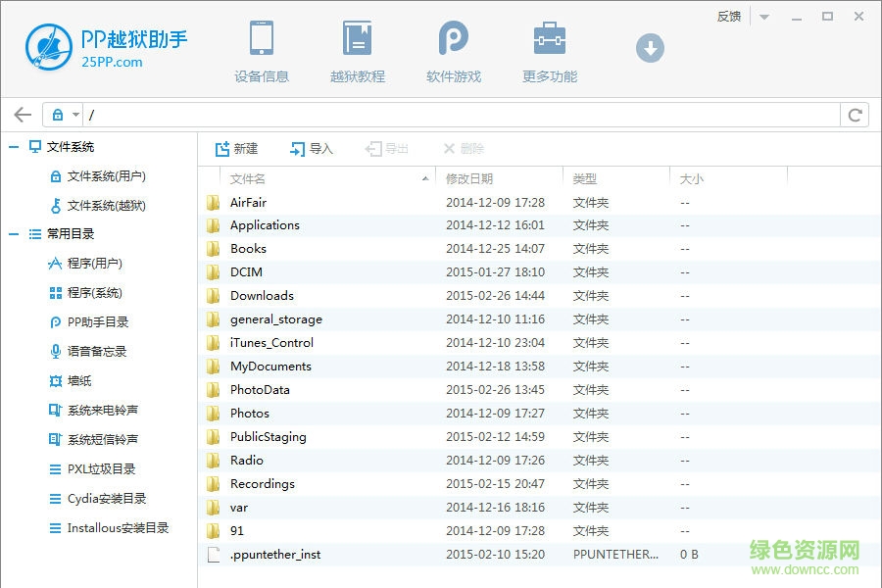Click the 导入 import button
Viewport: 882px width, 588px height.
[x=312, y=149]
